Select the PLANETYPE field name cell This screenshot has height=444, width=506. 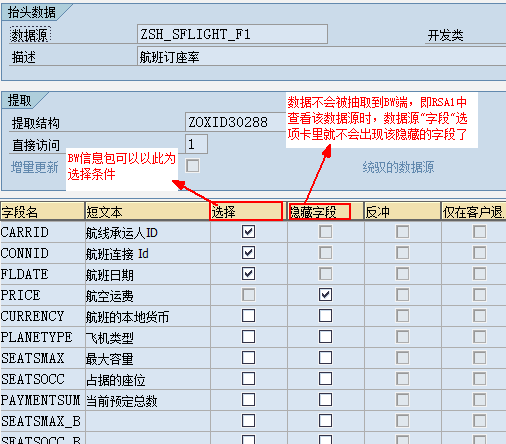coord(42,337)
